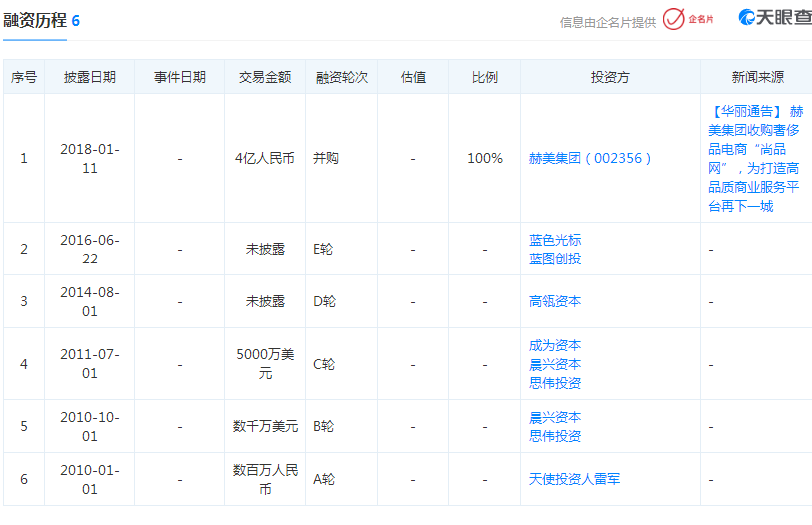This screenshot has height=525, width=812.
Task: Open 晨兴资本 link in the B轮 row
Action: point(555,417)
